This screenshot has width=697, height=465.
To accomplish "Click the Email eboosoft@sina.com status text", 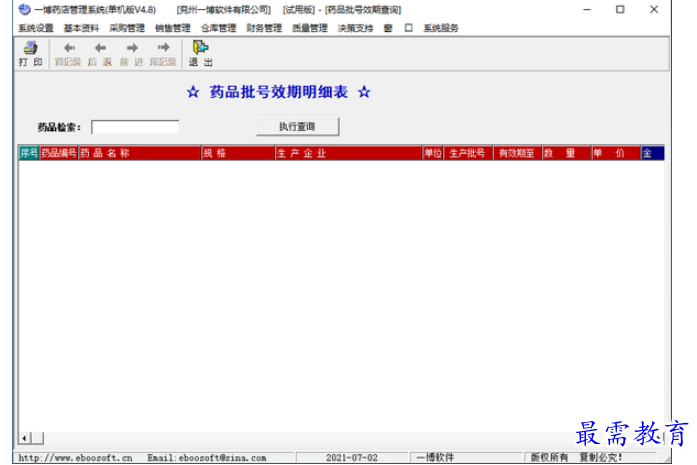I will pyautogui.click(x=207, y=457).
